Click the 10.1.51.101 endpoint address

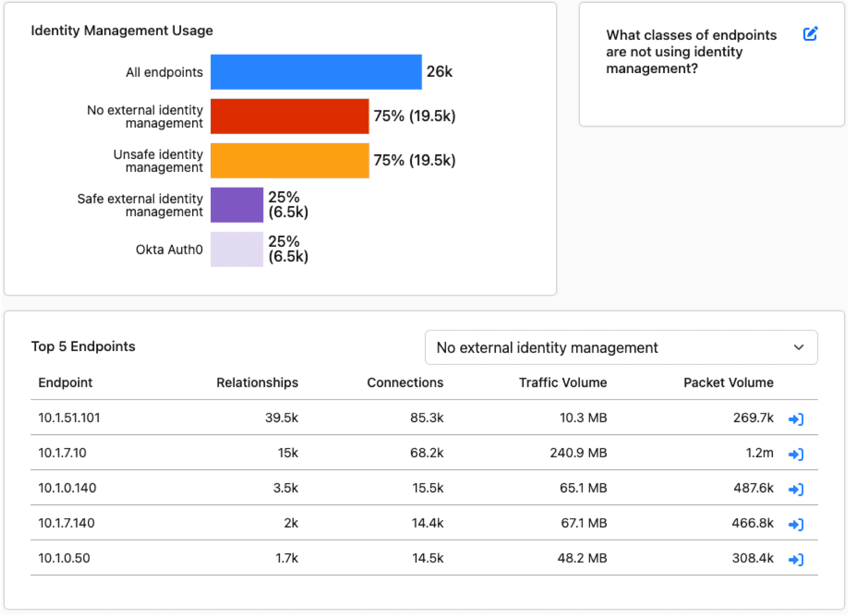[69, 417]
